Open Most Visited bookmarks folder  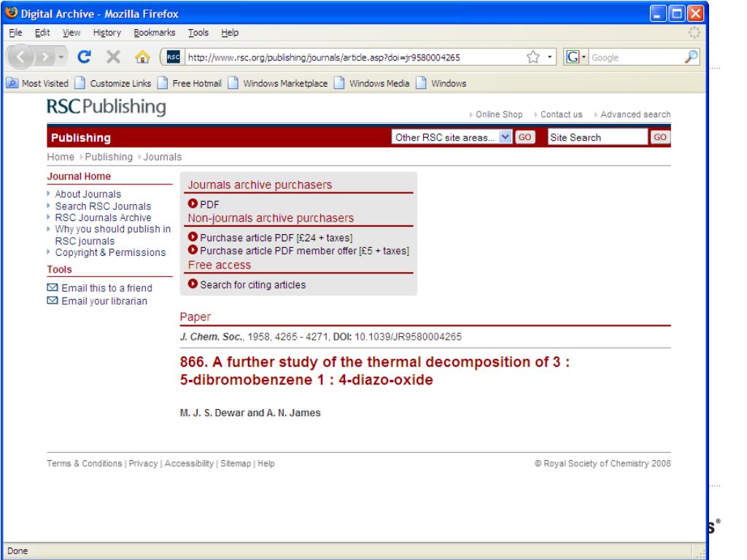[x=37, y=83]
